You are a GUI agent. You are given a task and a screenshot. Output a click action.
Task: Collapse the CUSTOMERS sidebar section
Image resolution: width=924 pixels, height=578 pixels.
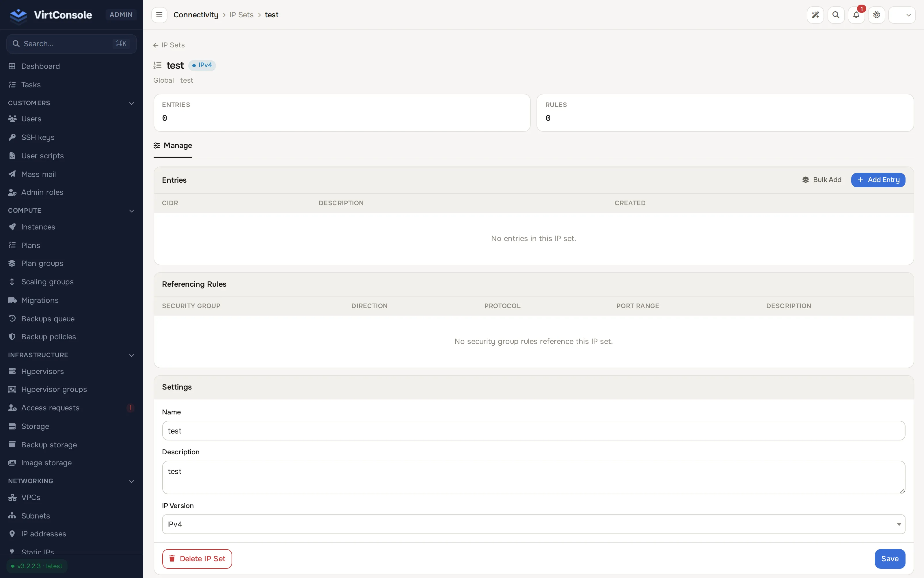71,103
